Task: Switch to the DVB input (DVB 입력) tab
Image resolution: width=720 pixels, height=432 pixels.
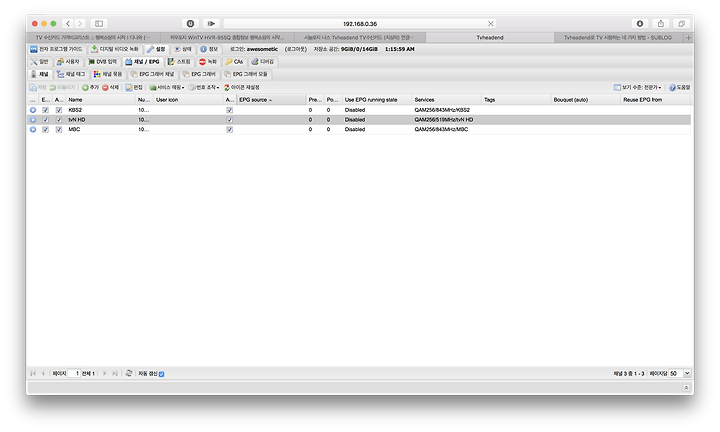Action: pos(103,62)
